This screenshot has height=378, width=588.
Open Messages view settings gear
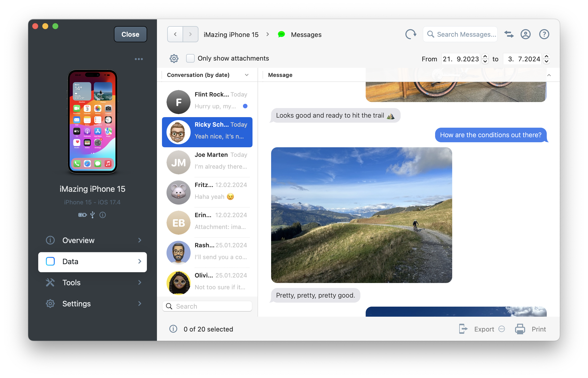tap(174, 59)
